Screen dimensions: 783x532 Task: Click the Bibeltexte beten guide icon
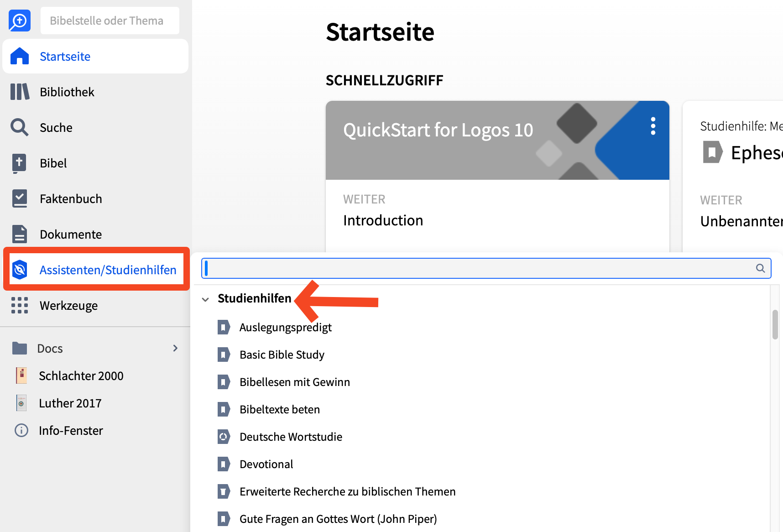pos(224,409)
